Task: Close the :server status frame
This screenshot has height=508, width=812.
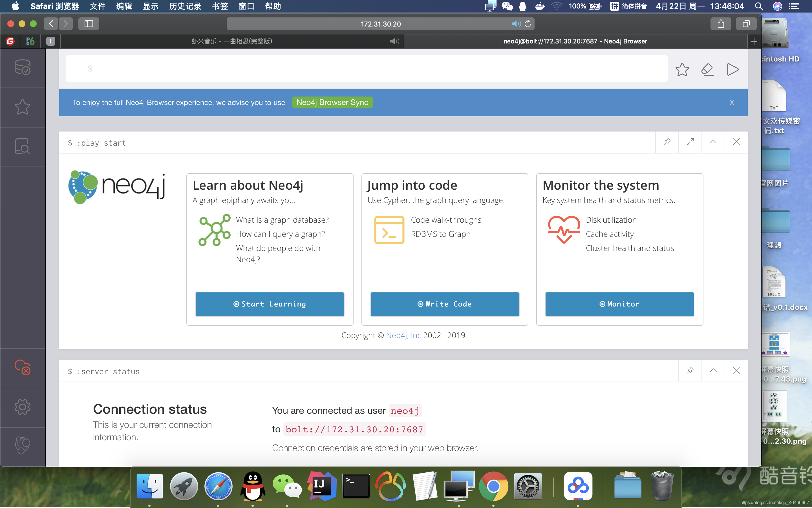Action: (x=736, y=371)
